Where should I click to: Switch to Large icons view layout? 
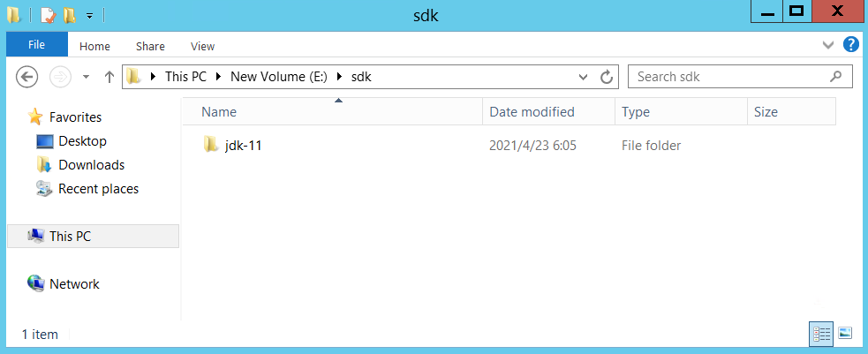(845, 333)
